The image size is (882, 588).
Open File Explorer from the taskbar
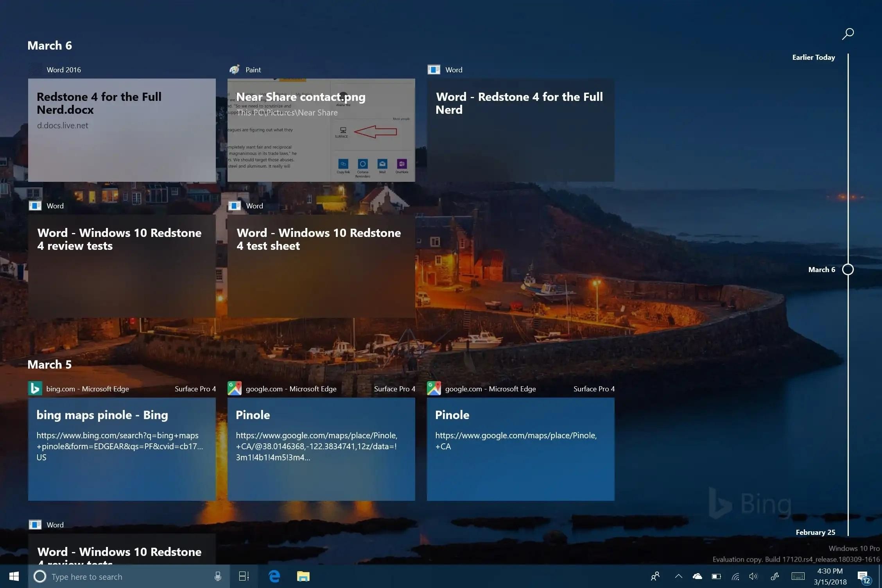pos(303,576)
